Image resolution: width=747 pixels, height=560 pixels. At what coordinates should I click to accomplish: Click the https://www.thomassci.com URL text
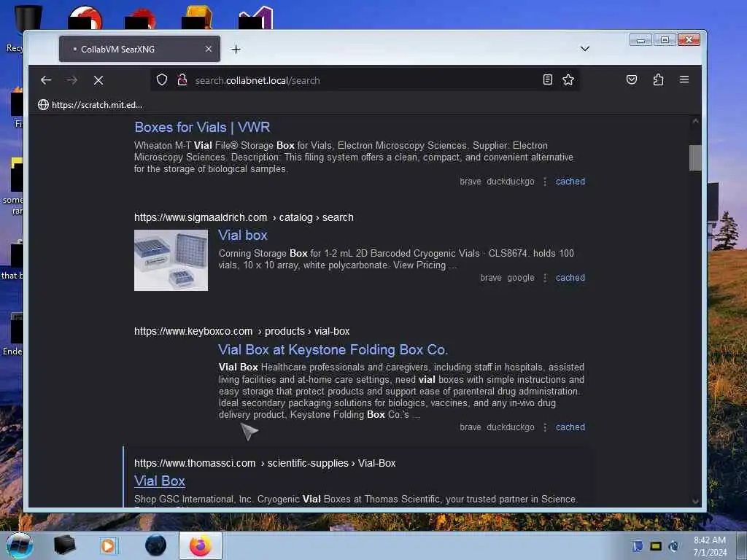pos(195,463)
